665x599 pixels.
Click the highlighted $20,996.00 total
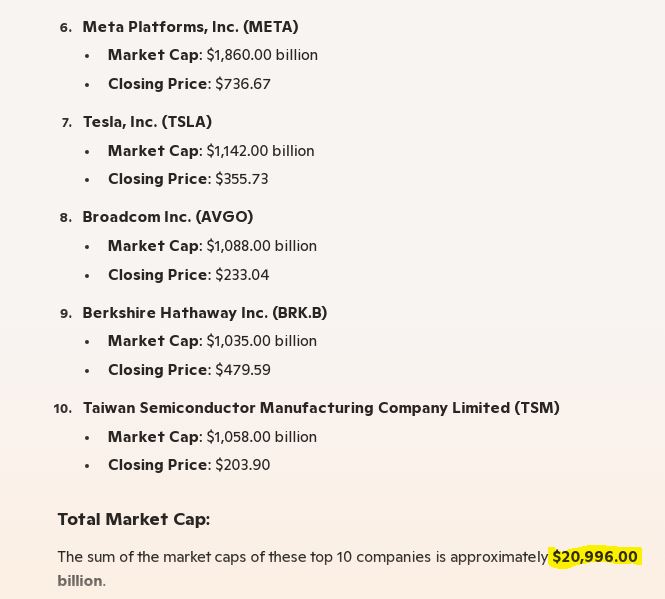594,557
